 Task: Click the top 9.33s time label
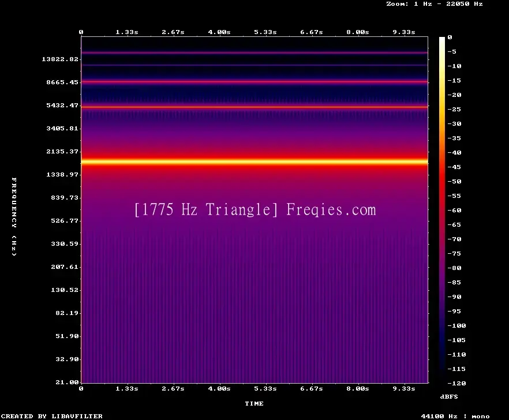tap(404, 32)
